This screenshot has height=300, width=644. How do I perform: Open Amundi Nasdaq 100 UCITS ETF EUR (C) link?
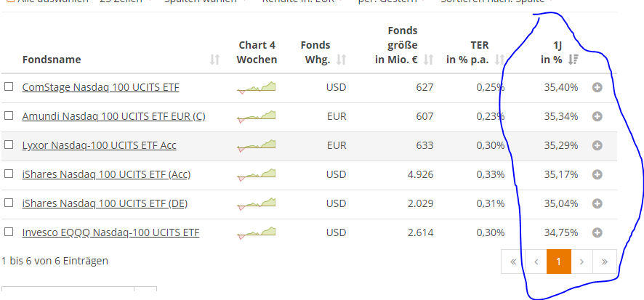pyautogui.click(x=113, y=116)
